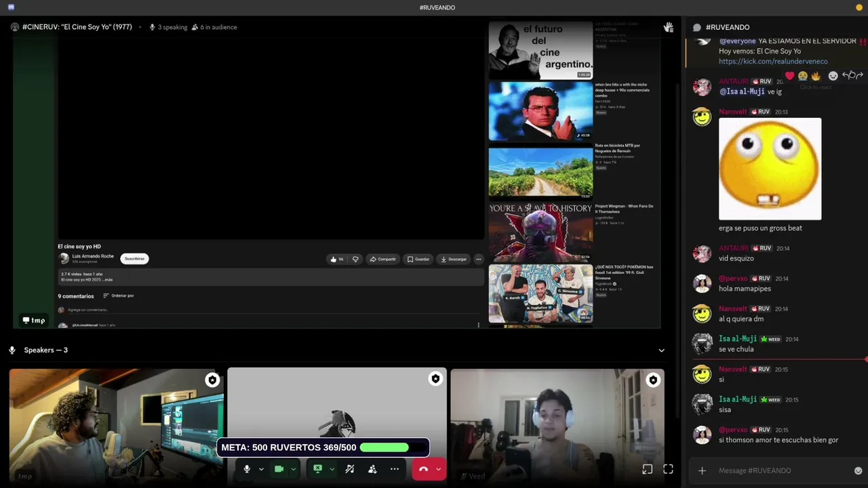Open the arrow next to the disconnect button

coord(439,469)
